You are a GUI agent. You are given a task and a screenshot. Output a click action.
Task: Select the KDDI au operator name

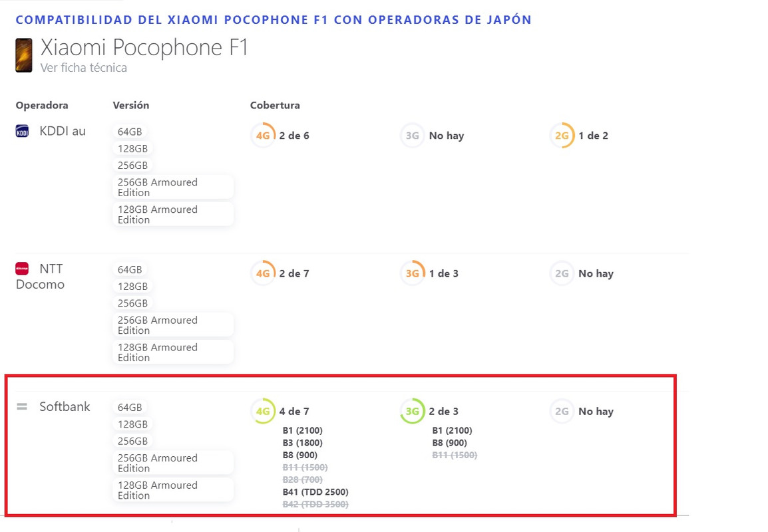[63, 131]
